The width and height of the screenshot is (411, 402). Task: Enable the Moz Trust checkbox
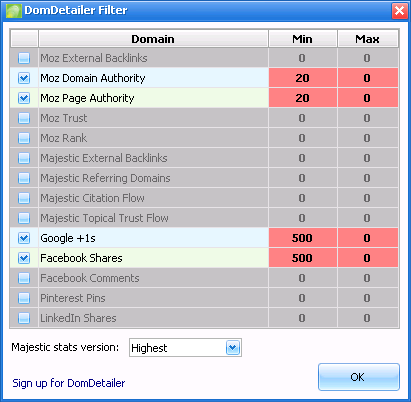[x=24, y=118]
